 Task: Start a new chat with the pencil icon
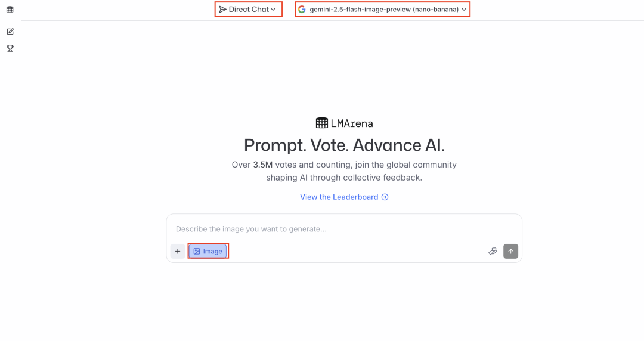(10, 32)
